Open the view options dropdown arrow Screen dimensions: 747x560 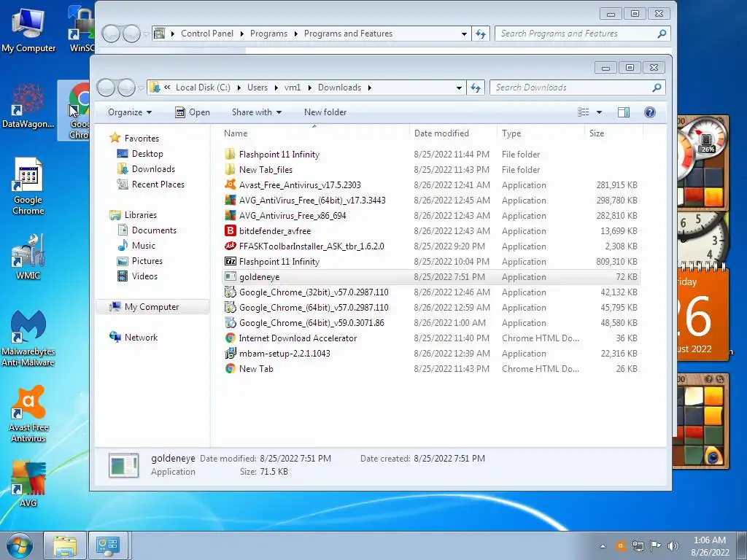click(600, 112)
